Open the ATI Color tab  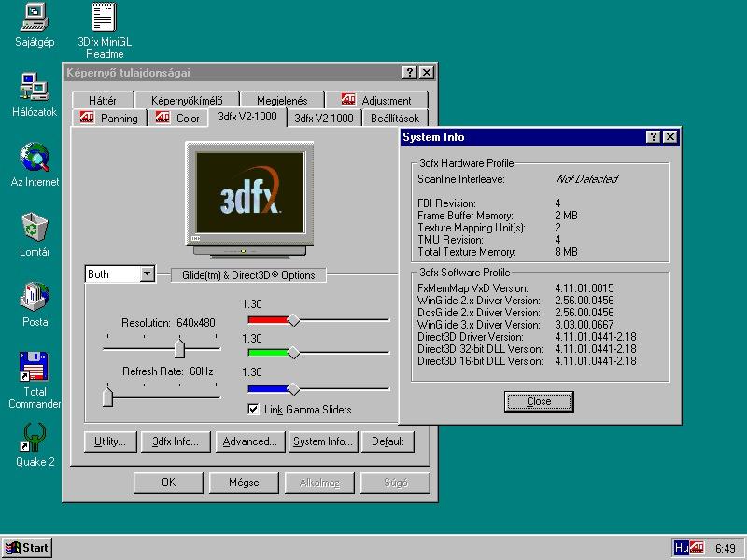click(177, 119)
